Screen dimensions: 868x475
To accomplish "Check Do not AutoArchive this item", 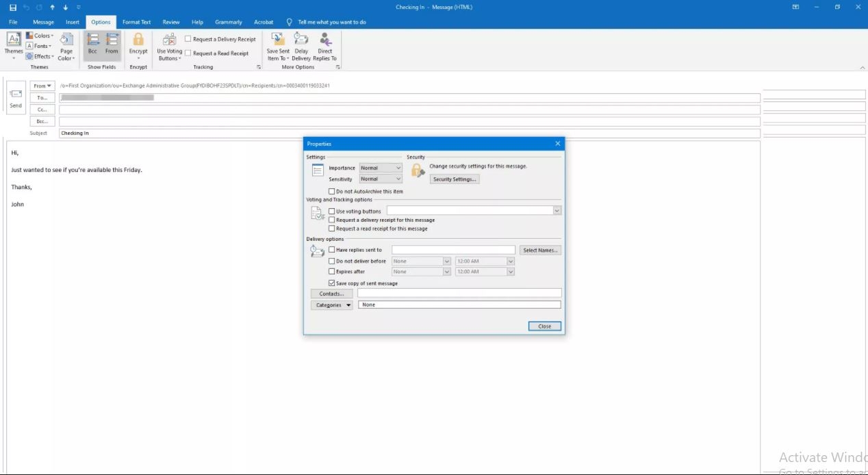I will click(332, 192).
